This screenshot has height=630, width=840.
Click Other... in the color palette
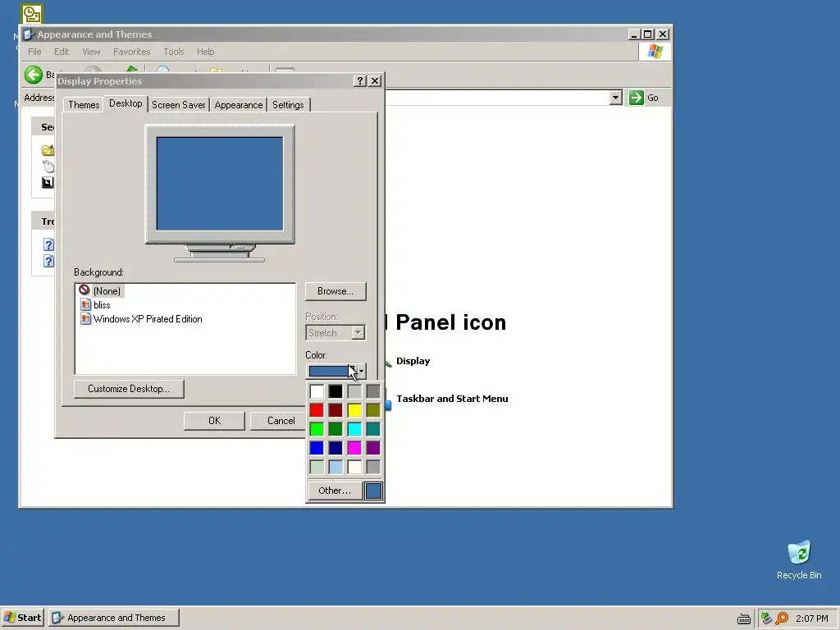point(335,491)
